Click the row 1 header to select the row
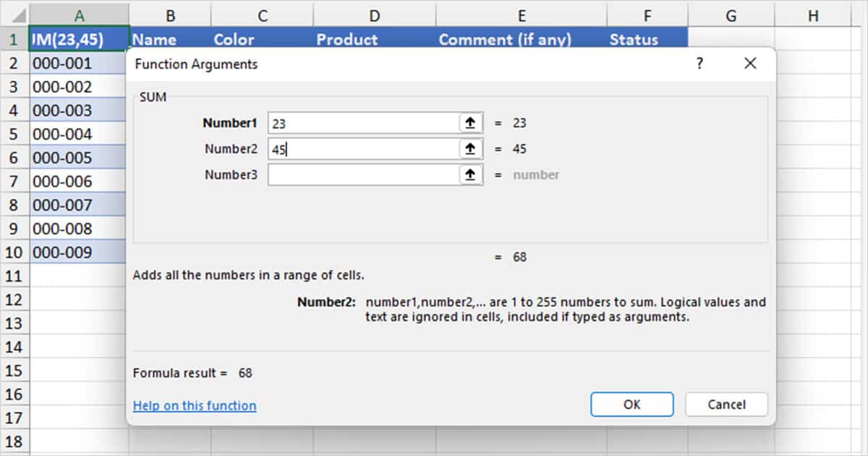Screen dimensions: 868x456 click(14, 39)
